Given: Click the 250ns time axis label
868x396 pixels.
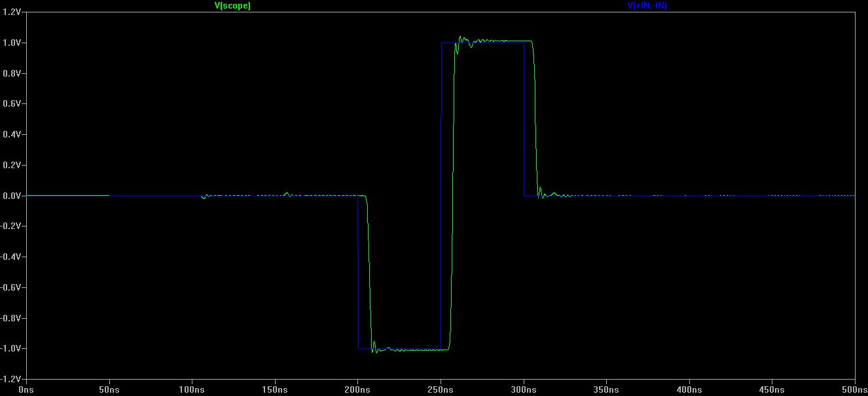Looking at the screenshot, I should (x=441, y=389).
